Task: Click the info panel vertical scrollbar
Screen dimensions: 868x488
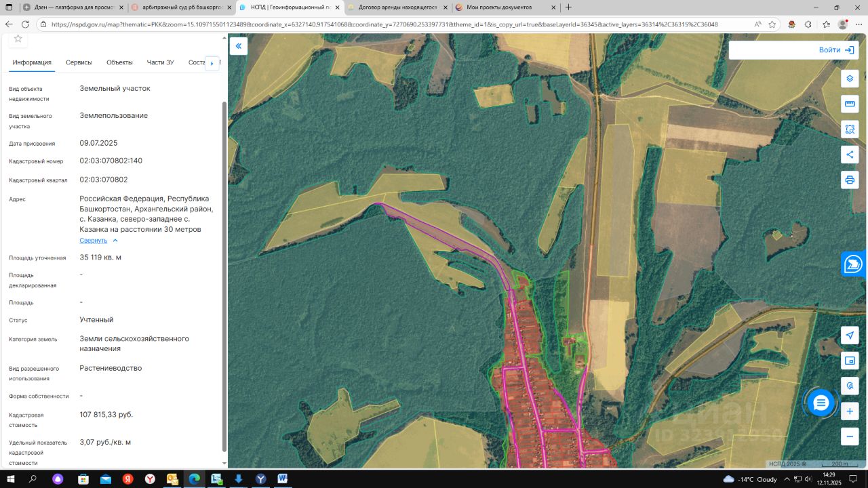Action: click(224, 271)
